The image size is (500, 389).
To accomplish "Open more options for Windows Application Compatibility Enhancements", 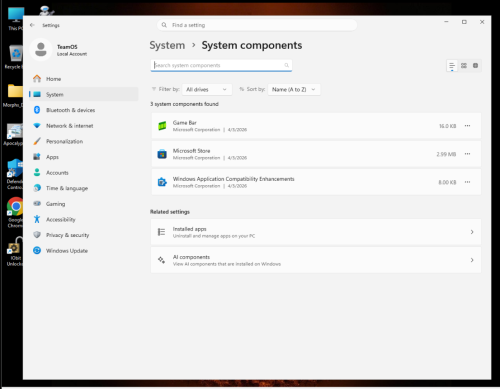I will point(467,182).
